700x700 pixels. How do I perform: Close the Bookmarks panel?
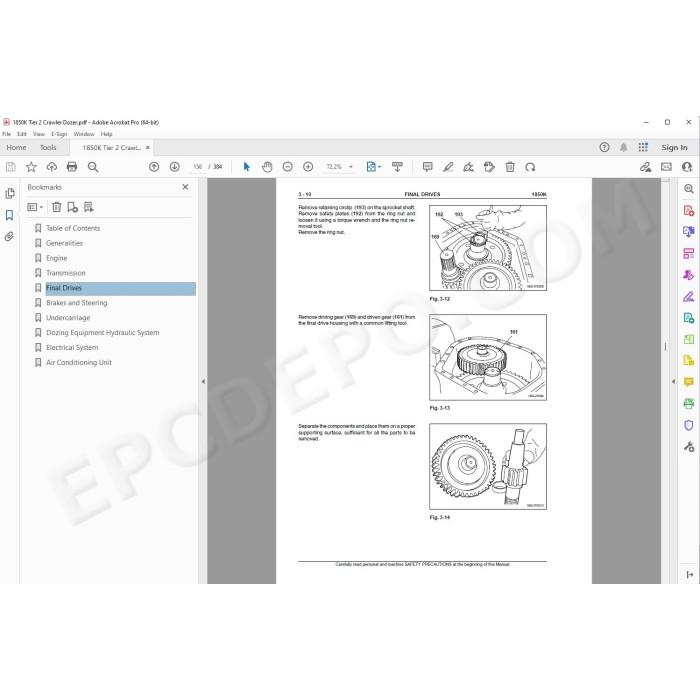point(185,187)
